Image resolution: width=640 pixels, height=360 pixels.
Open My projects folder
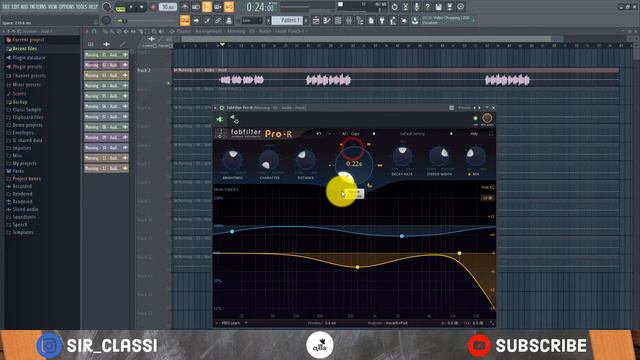point(24,163)
